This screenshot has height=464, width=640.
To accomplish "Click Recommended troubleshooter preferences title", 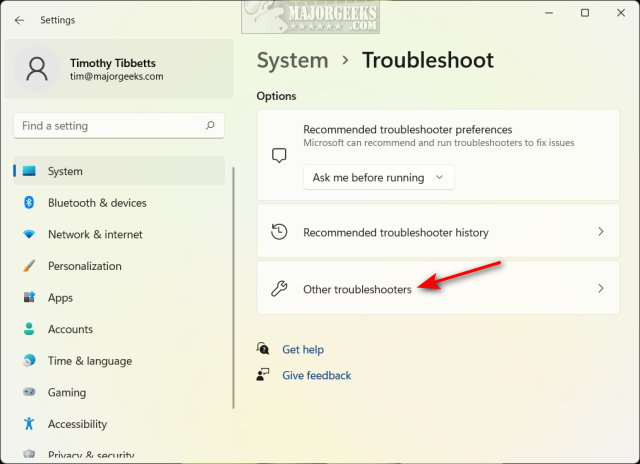I will pyautogui.click(x=407, y=129).
